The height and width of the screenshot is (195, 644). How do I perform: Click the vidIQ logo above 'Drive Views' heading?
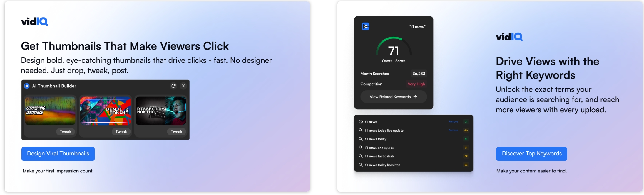point(509,37)
